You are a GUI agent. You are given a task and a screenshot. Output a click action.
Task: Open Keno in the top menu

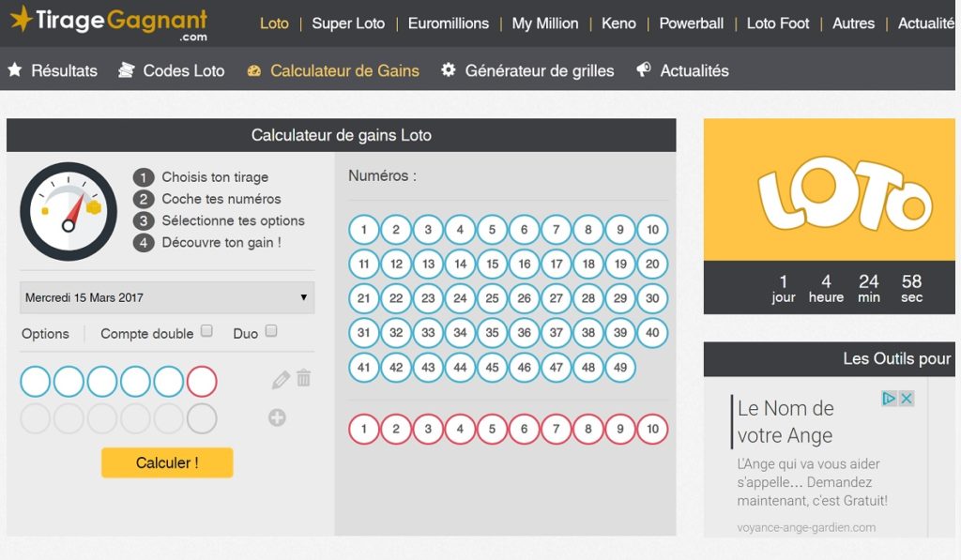click(x=618, y=23)
